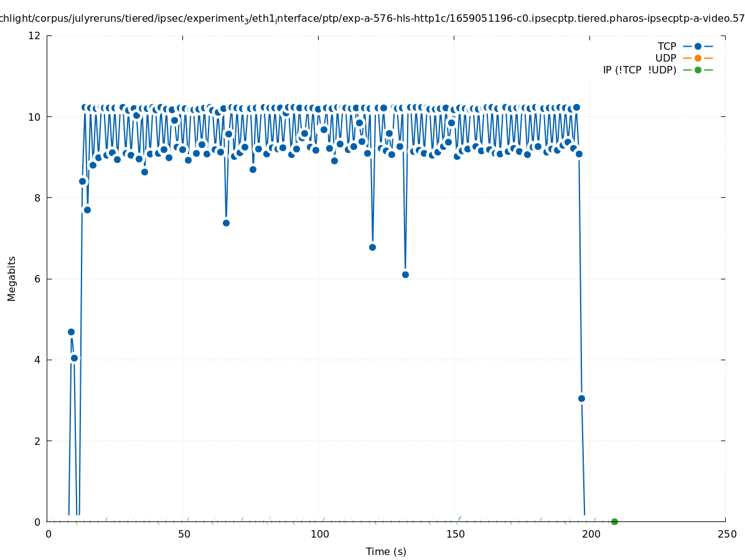
Task: Click the blue TCP legend marker
Action: click(698, 46)
